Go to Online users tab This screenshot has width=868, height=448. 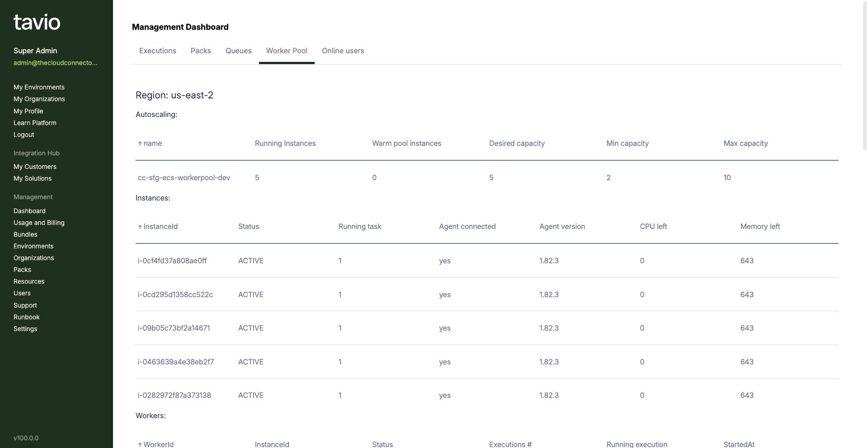(343, 51)
